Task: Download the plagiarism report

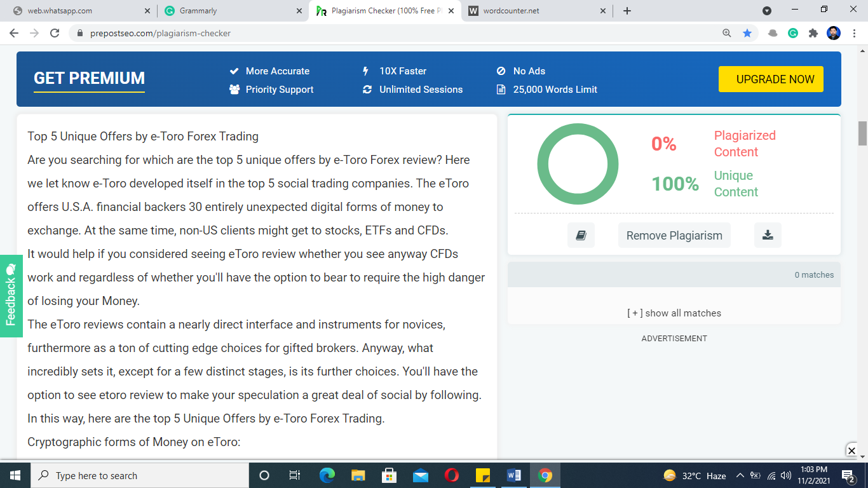Action: pos(768,235)
